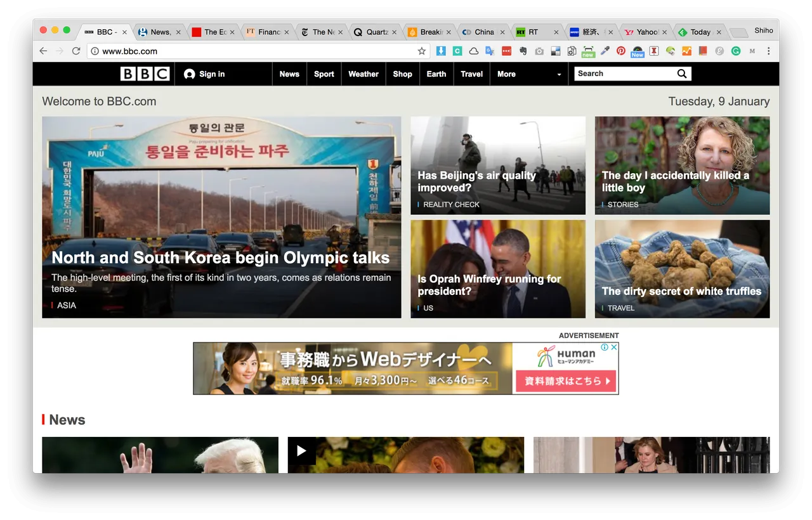Go back using the browser back arrow
Viewport: 812px width, 520px height.
43,51
